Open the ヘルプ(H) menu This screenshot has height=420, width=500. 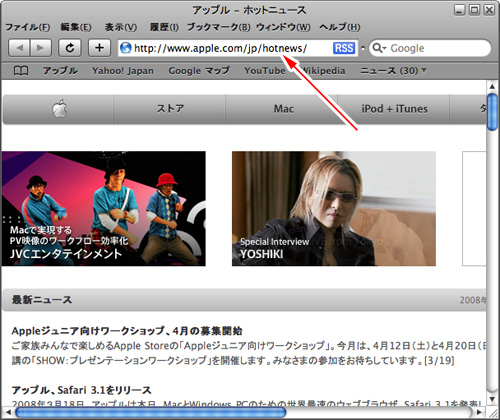tap(340, 27)
